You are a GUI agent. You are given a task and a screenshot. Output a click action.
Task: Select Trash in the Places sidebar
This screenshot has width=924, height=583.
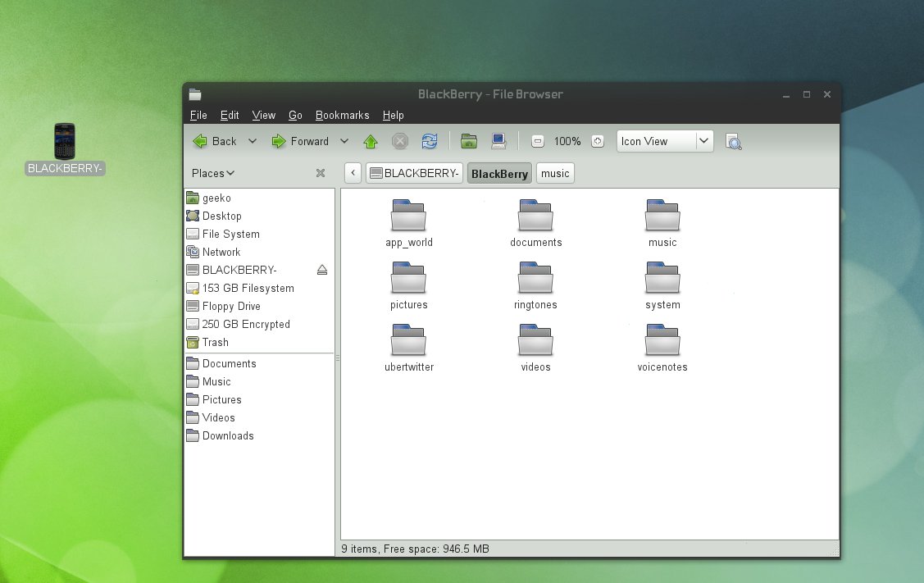[x=215, y=343]
